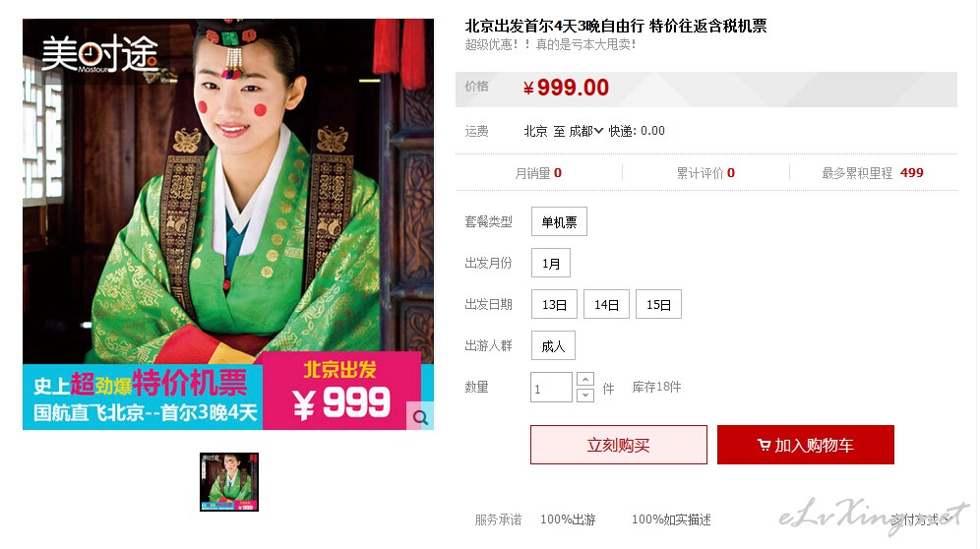Viewport: 980px width, 549px height.
Task: Expand the 支付方式 payment methods chevron
Action: point(946,518)
